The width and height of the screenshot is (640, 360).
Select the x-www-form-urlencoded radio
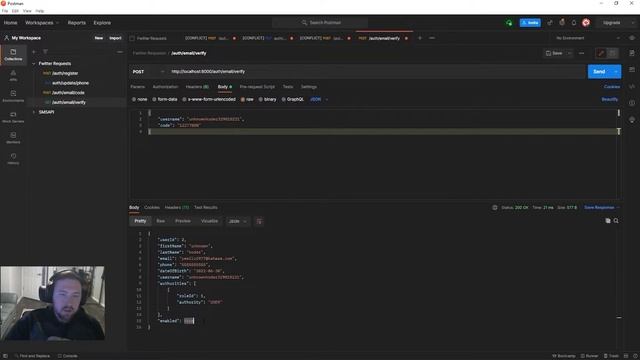(184, 99)
